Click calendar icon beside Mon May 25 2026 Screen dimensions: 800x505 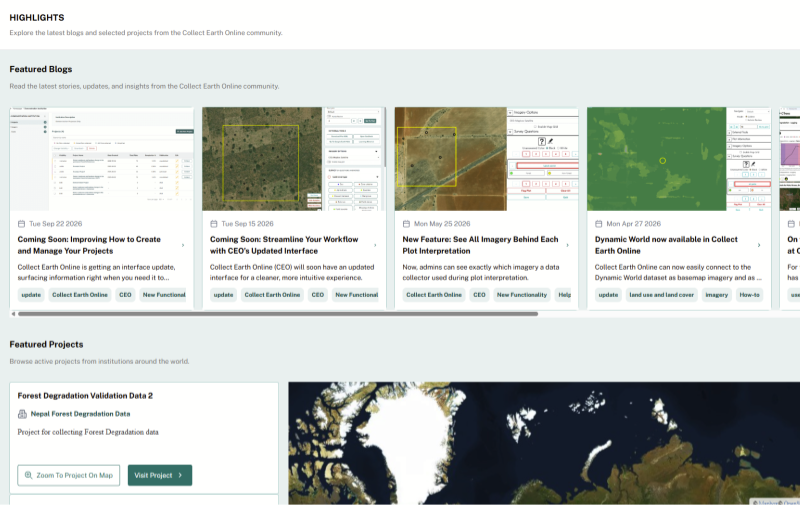tap(406, 224)
